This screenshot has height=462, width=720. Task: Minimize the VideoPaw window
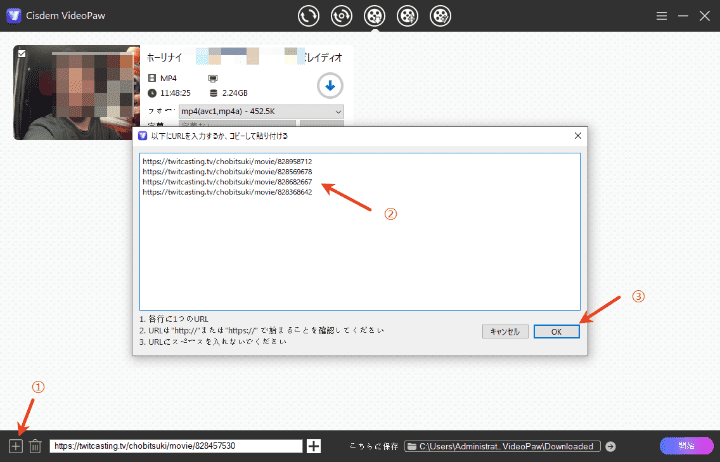point(683,16)
